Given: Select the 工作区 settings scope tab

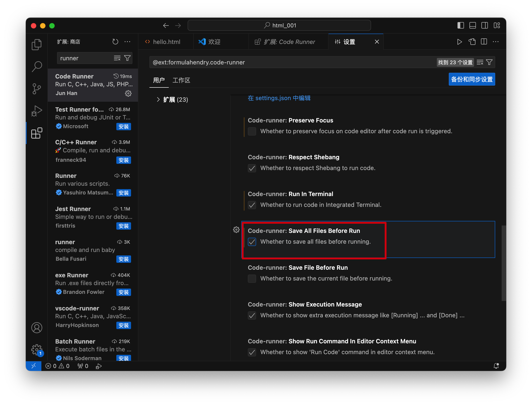Looking at the screenshot, I should (x=181, y=80).
